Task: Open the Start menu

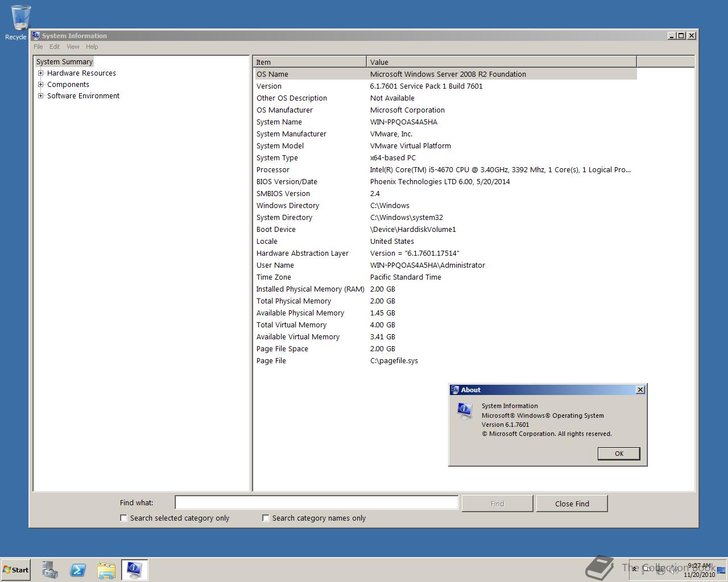Action: click(x=15, y=569)
